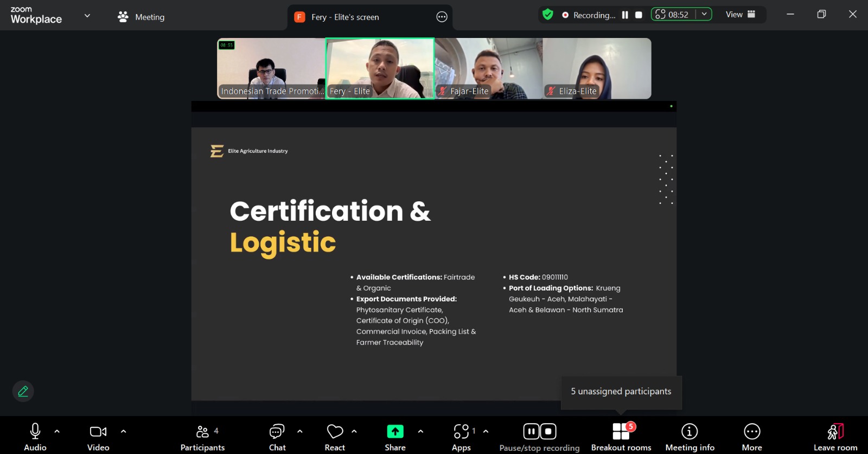Toggle microphone with the Audio button
868x454 pixels.
point(35,437)
